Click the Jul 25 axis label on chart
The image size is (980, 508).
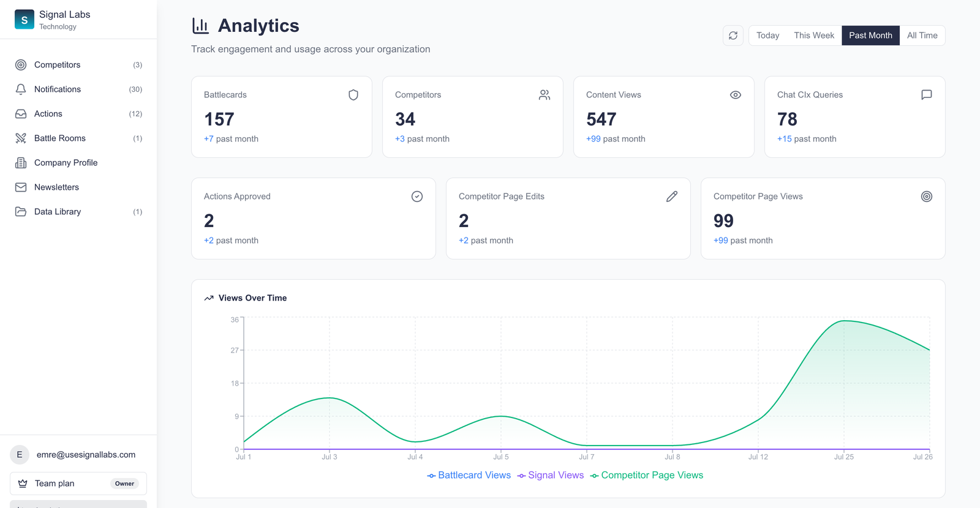pyautogui.click(x=843, y=457)
